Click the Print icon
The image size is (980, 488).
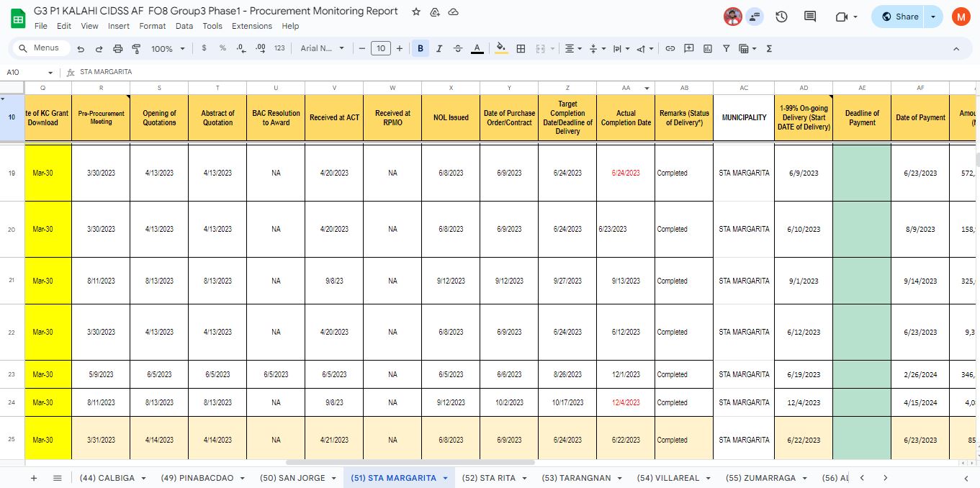(x=117, y=48)
